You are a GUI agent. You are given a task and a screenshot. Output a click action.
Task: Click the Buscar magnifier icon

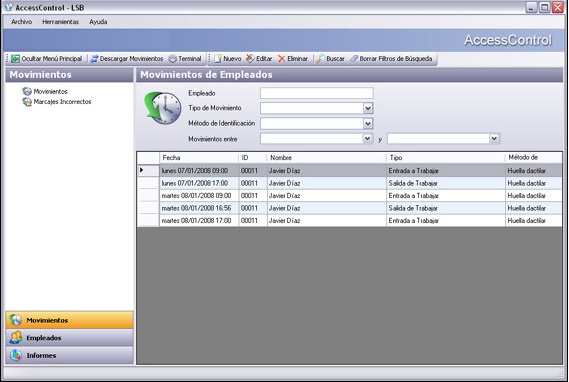[x=320, y=59]
